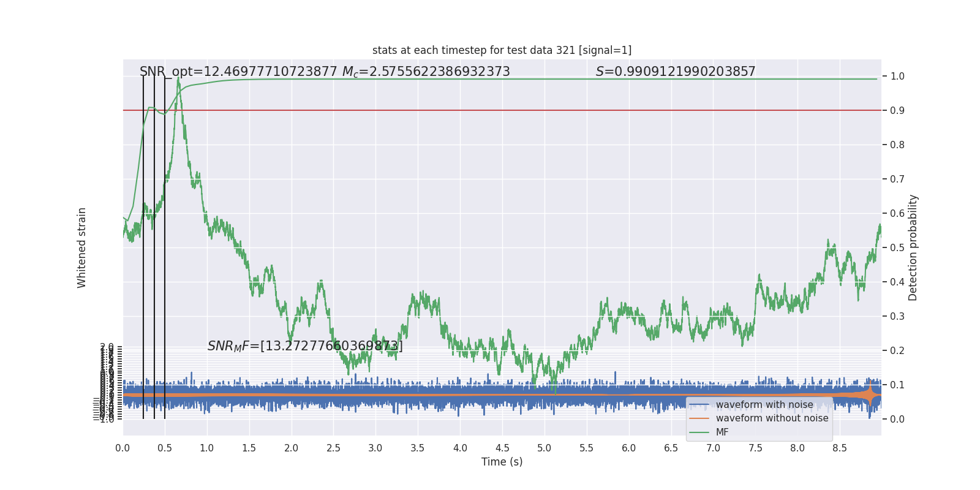Click the x-axis tick label 6.0
This screenshot has width=980, height=490.
(629, 448)
